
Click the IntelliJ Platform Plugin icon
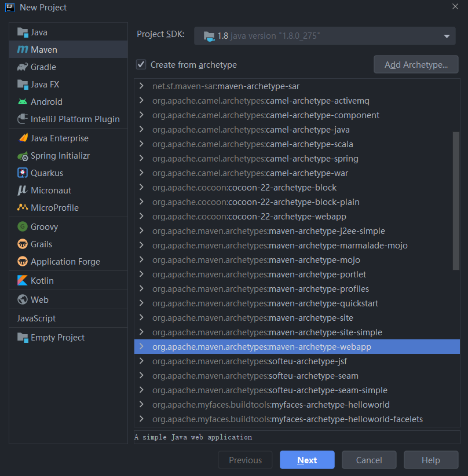point(23,119)
